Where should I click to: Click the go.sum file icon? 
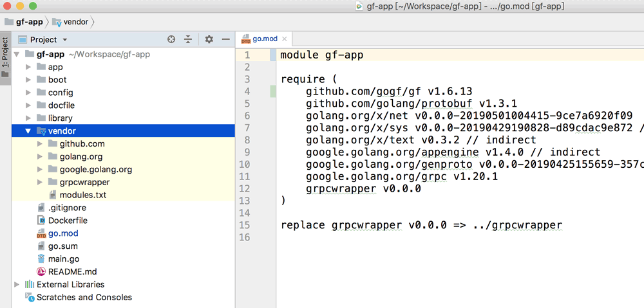[41, 246]
